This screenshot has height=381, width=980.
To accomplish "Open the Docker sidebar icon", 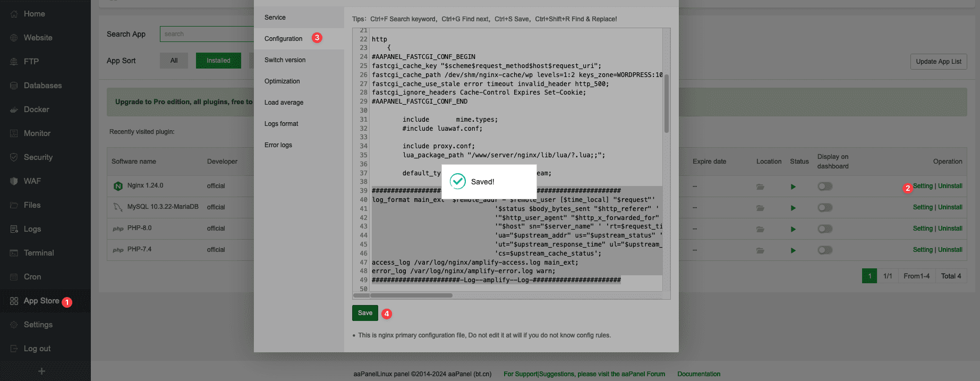I will [14, 109].
